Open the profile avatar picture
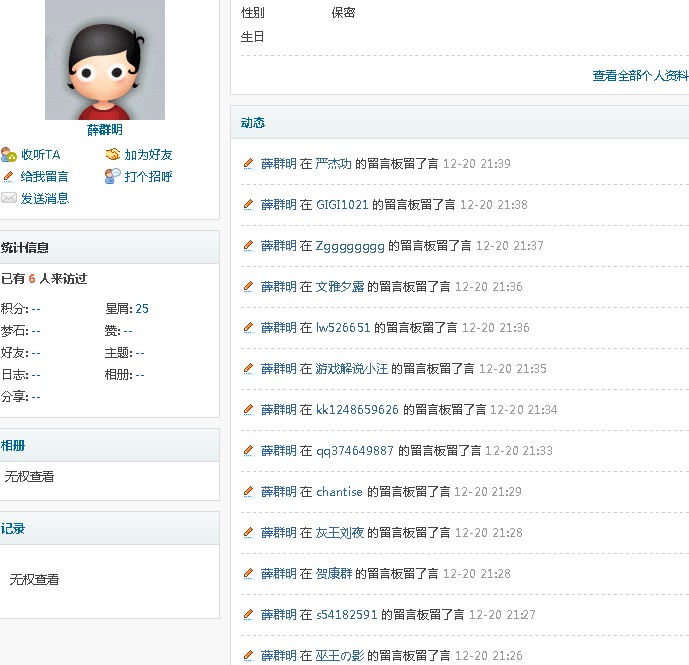 click(105, 59)
